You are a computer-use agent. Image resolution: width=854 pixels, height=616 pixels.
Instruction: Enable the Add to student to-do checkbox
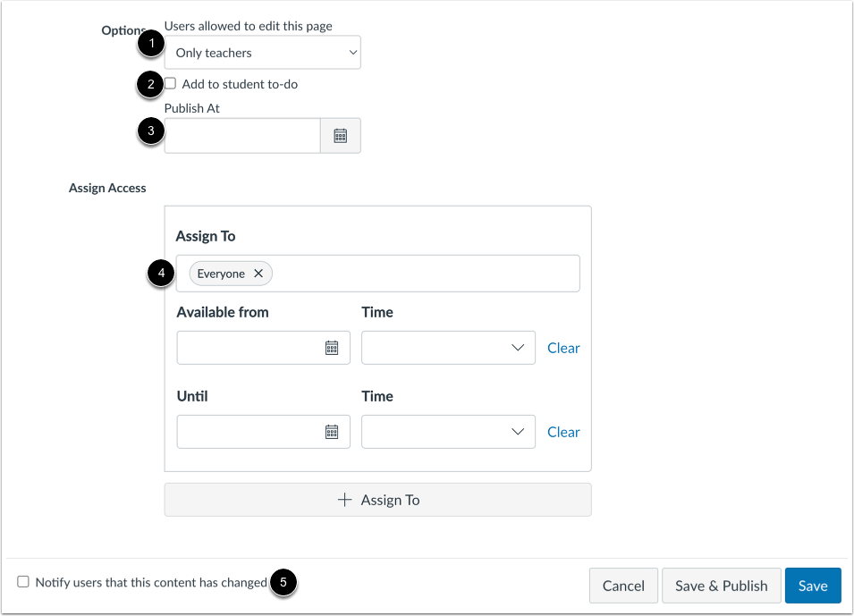(x=169, y=83)
